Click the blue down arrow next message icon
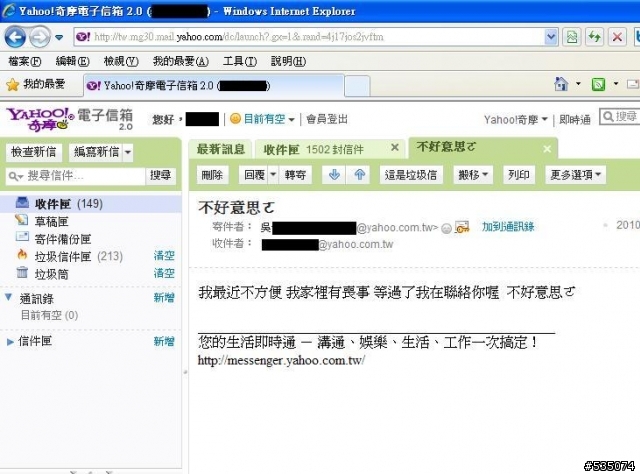The height and width of the screenshot is (474, 640). coord(334,175)
